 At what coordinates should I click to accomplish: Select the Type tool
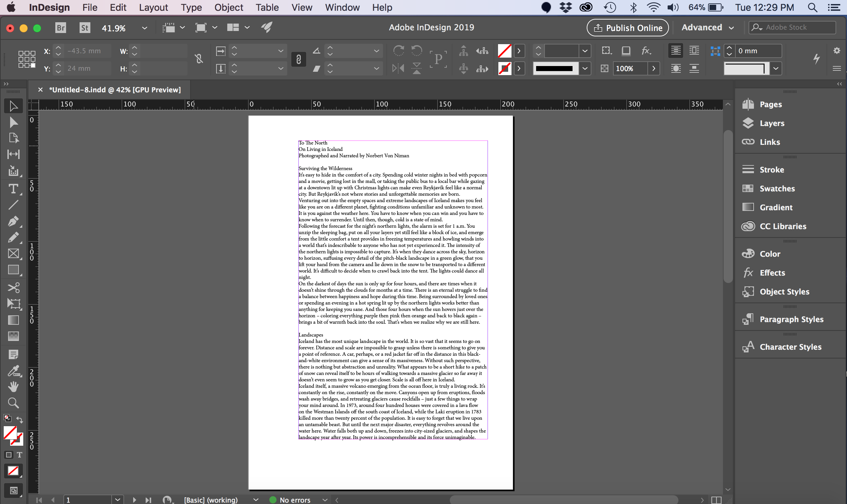(x=13, y=189)
